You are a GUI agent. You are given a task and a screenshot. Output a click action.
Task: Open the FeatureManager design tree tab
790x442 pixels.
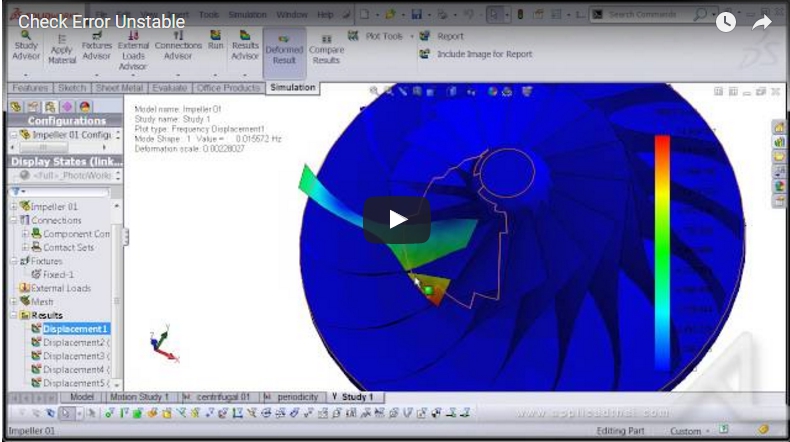16,106
